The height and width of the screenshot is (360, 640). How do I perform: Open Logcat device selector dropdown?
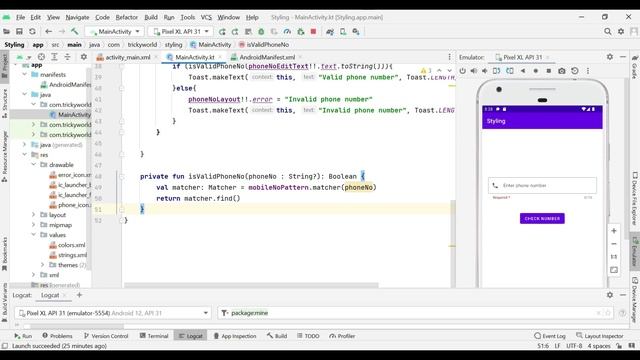tap(113, 313)
